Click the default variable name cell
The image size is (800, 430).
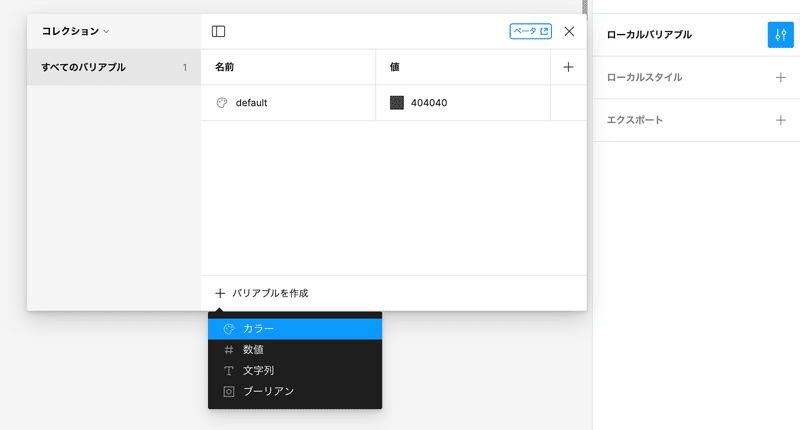(251, 103)
